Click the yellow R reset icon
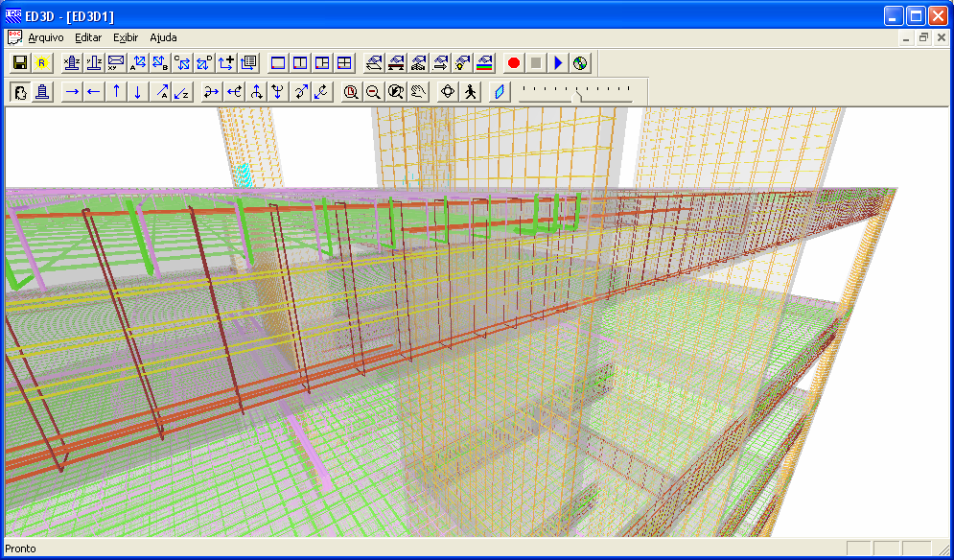Screen dimensions: 954x560 pos(42,63)
